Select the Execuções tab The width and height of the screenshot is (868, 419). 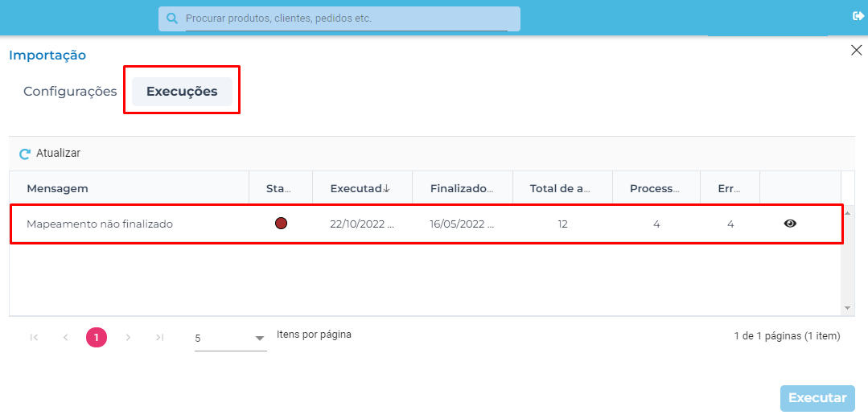[182, 92]
